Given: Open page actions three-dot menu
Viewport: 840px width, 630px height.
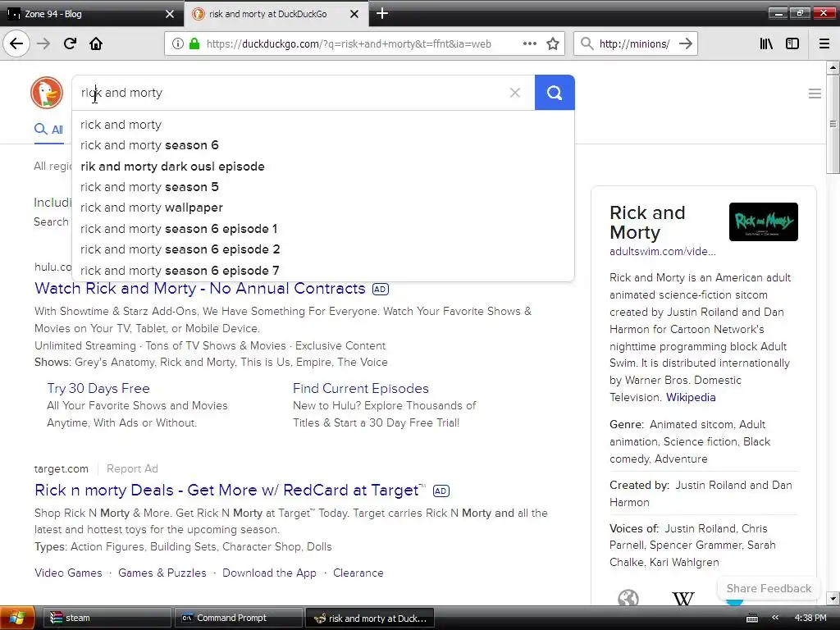Looking at the screenshot, I should pos(529,43).
